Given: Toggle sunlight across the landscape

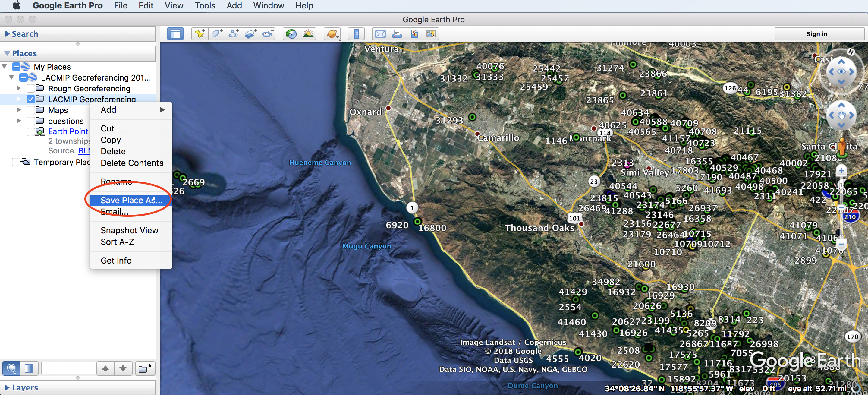Looking at the screenshot, I should click(308, 34).
